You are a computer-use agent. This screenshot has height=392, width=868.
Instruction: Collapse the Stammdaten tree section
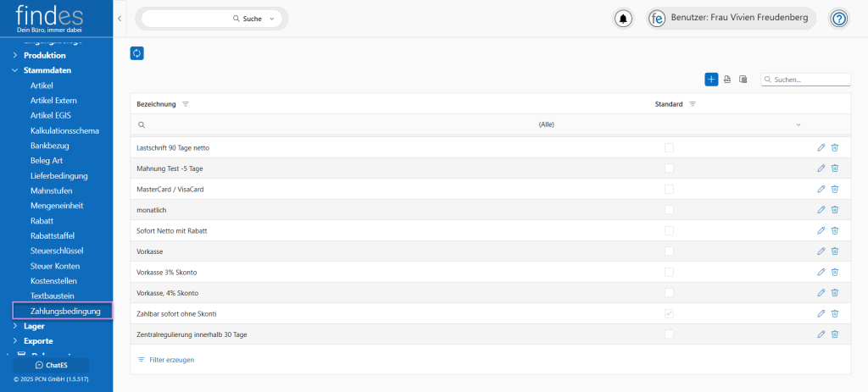[x=15, y=70]
